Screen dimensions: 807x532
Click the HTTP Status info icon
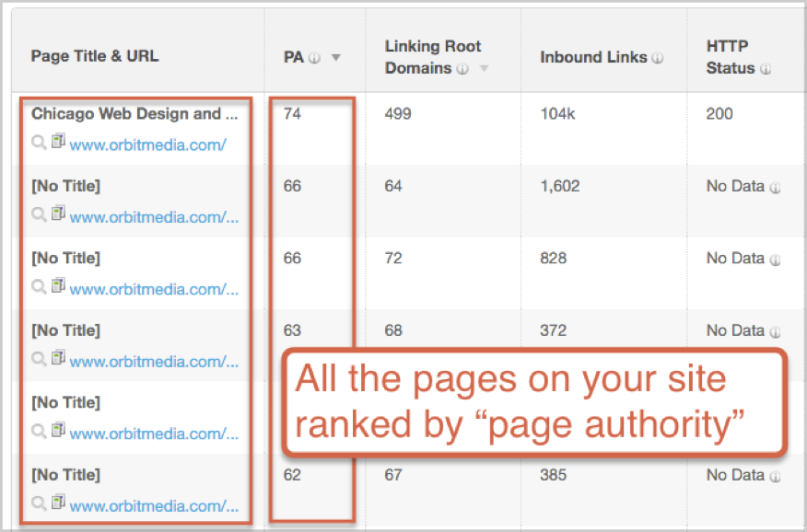(766, 69)
